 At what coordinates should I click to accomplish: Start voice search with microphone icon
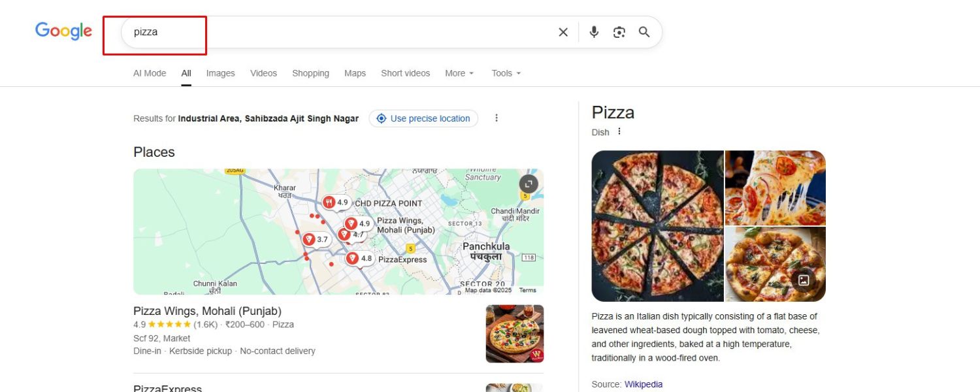point(594,32)
